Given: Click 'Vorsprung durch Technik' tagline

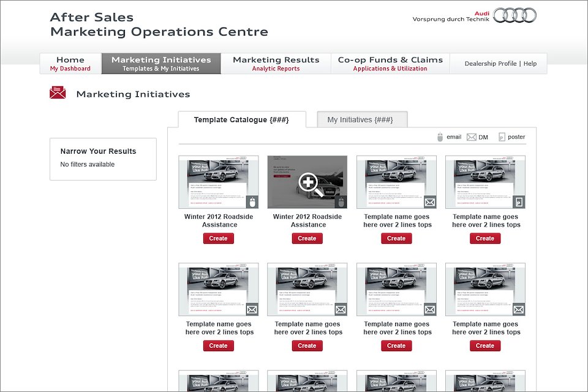Looking at the screenshot, I should point(451,19).
